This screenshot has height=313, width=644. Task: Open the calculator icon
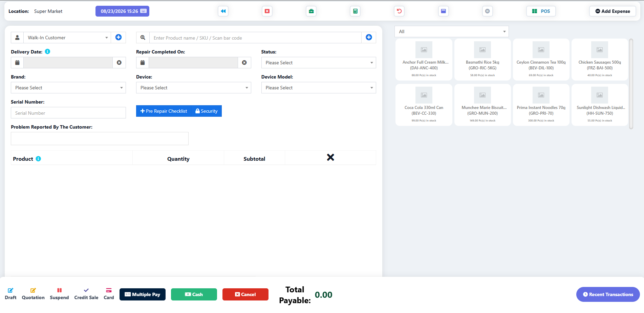pyautogui.click(x=355, y=11)
